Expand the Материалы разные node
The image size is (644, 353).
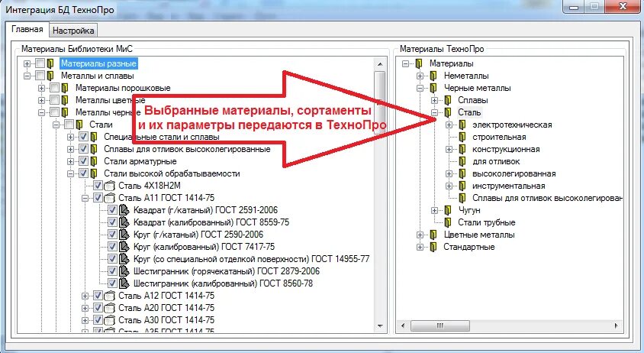(27, 63)
